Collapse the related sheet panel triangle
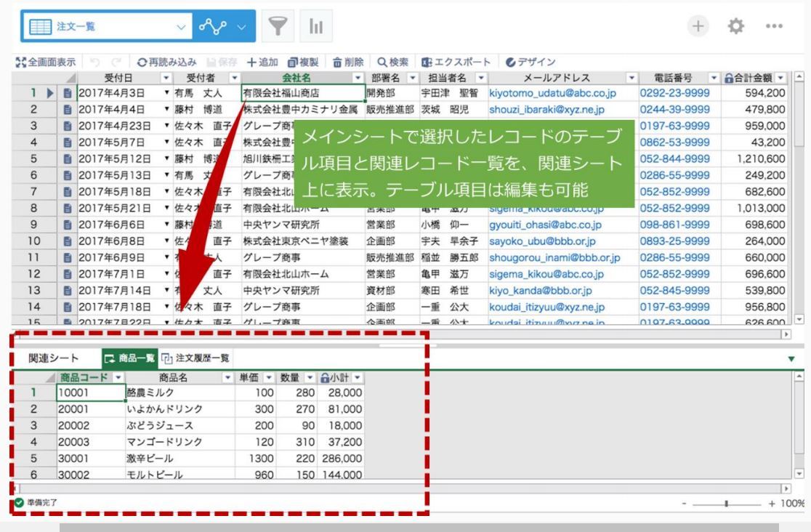 tap(791, 358)
